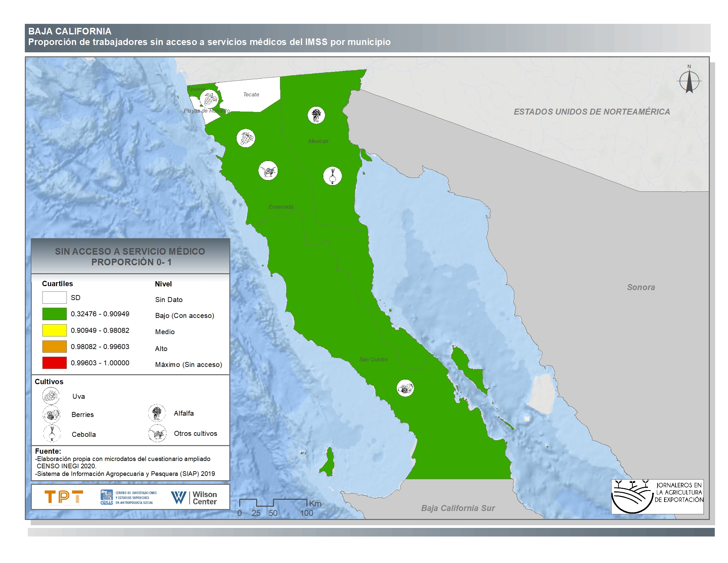Click the Uva legend icon
This screenshot has width=728, height=563.
(51, 396)
